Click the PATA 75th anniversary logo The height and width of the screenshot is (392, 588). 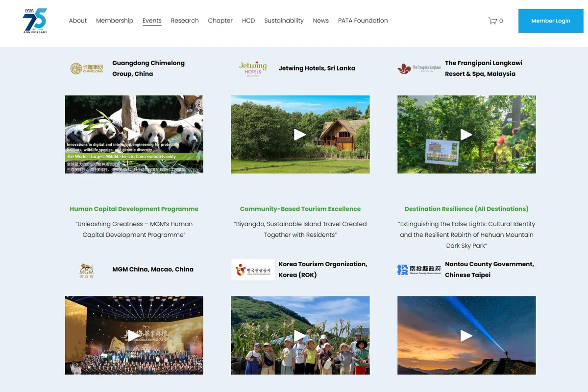[35, 21]
